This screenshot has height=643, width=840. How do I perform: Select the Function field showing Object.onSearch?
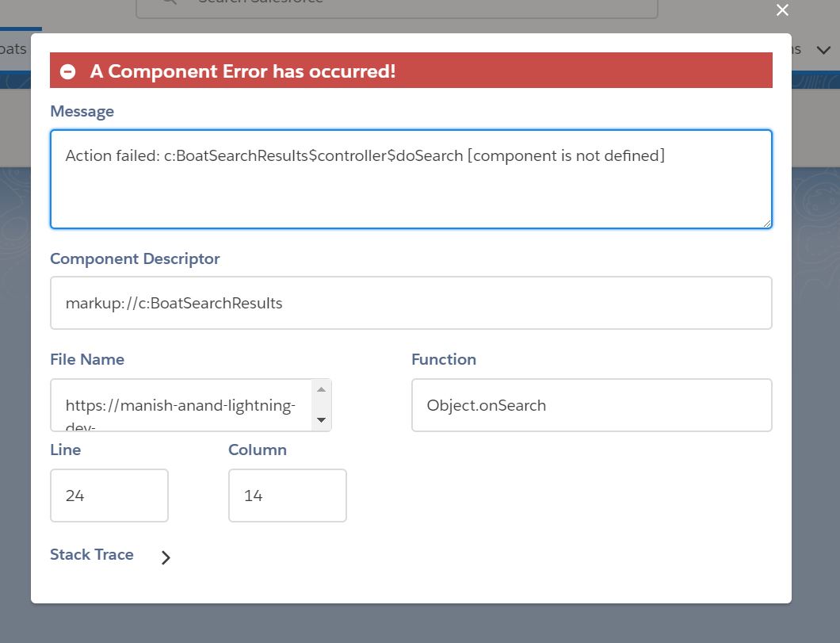pyautogui.click(x=591, y=405)
